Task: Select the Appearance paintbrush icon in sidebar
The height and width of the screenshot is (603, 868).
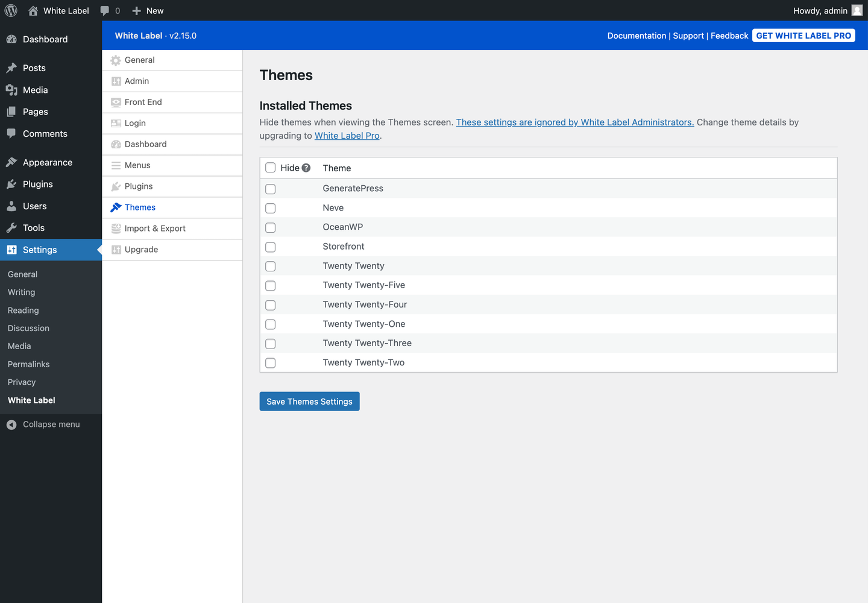Action: pos(13,162)
